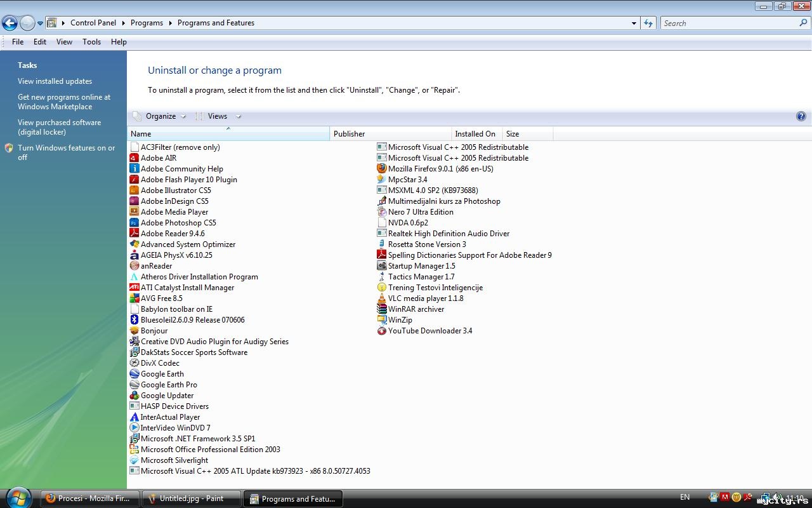Sort list by Installed On column header

pos(477,134)
